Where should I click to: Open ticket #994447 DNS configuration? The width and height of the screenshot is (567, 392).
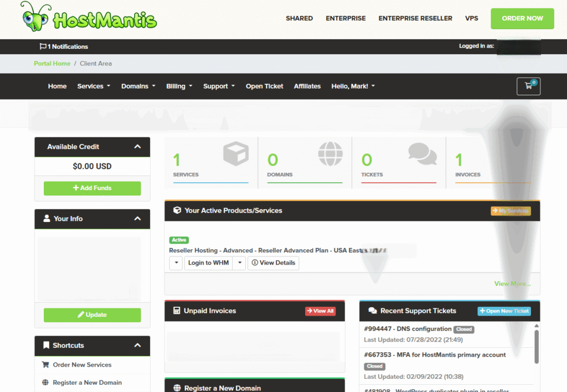point(408,329)
